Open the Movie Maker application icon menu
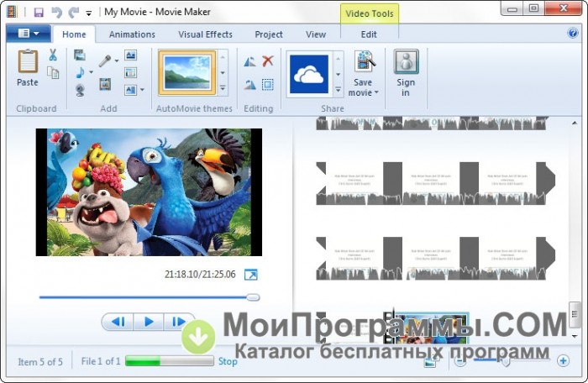Screen dimensions: 588x383 [x=12, y=12]
